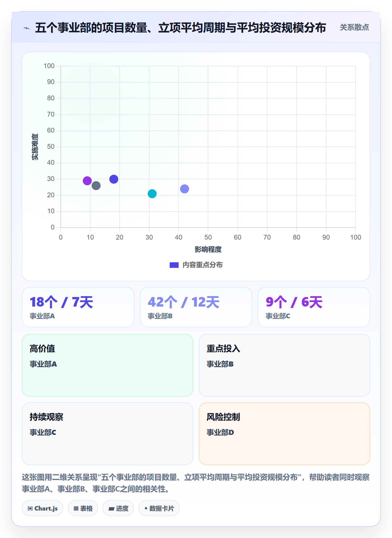The width and height of the screenshot is (392, 538).
Task: Click the light-blue scatter point near x=42
Action: (x=185, y=189)
